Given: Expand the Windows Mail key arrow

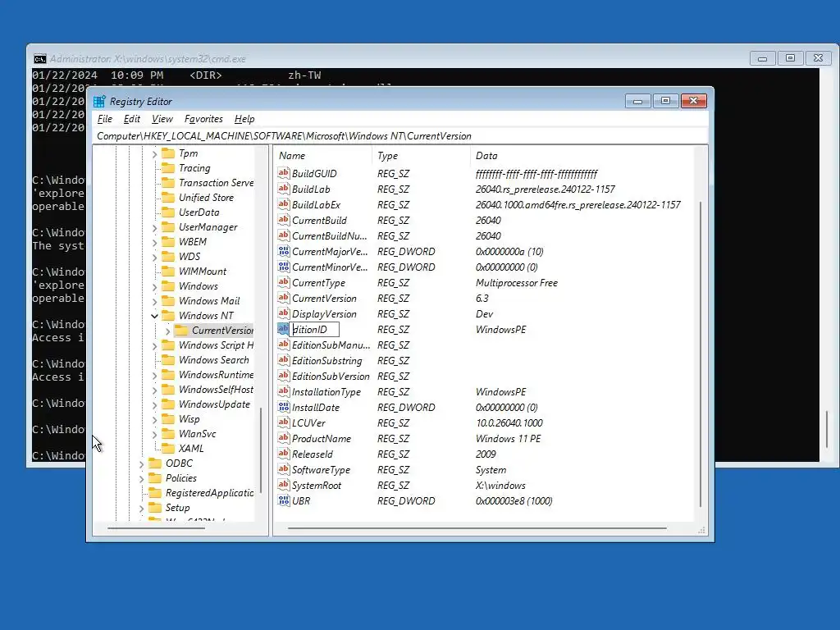Looking at the screenshot, I should [154, 302].
